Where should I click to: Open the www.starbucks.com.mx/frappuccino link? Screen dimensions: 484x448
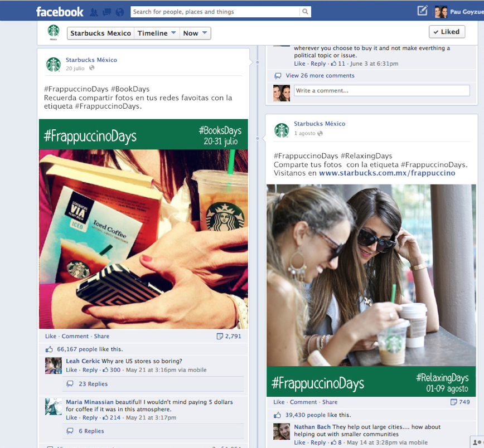pyautogui.click(x=387, y=173)
